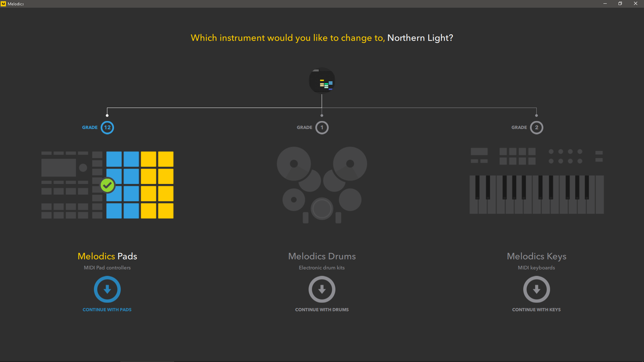644x362 pixels.
Task: Click the green checkmark on Pads
Action: pos(107,185)
